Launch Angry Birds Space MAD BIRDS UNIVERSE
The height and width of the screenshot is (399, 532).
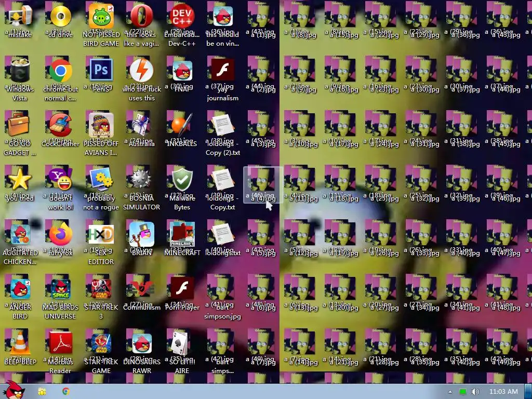(x=61, y=288)
